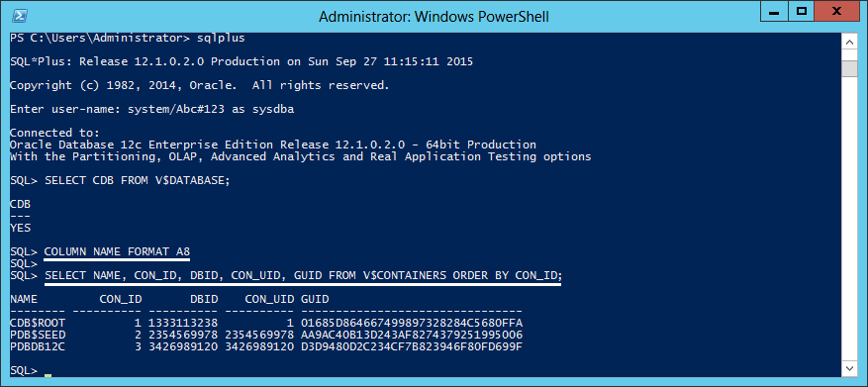
Task: Open the PowerShell system menu icon
Action: pos(21,16)
